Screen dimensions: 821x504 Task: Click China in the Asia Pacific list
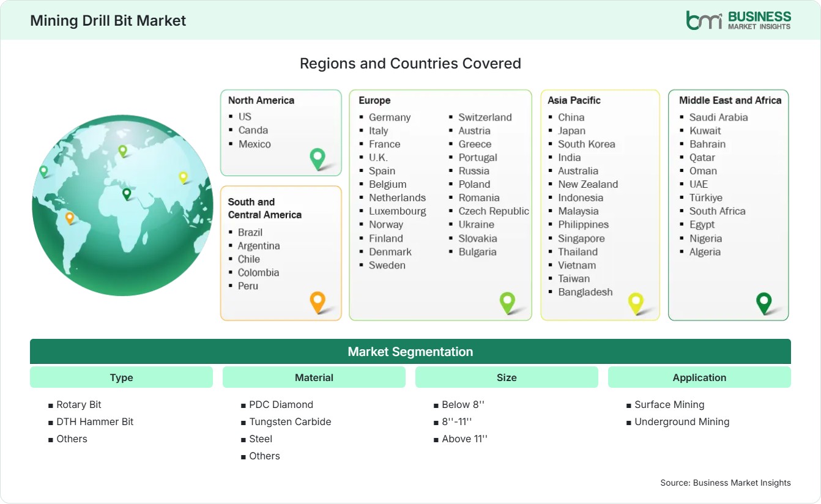point(571,117)
